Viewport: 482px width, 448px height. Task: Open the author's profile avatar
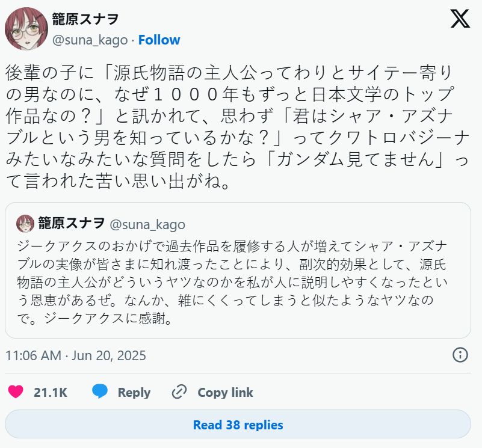tap(26, 28)
